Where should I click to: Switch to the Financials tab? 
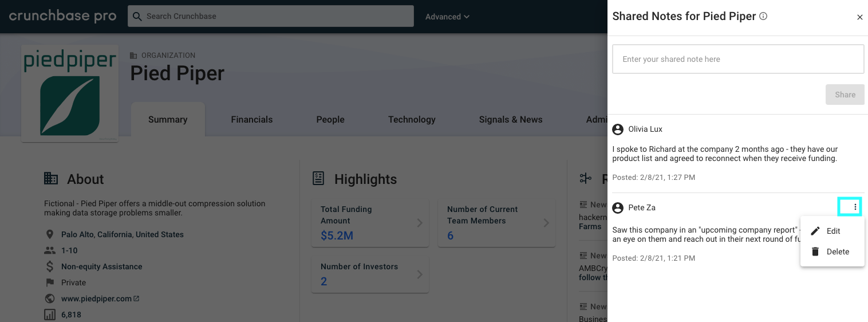pyautogui.click(x=252, y=119)
